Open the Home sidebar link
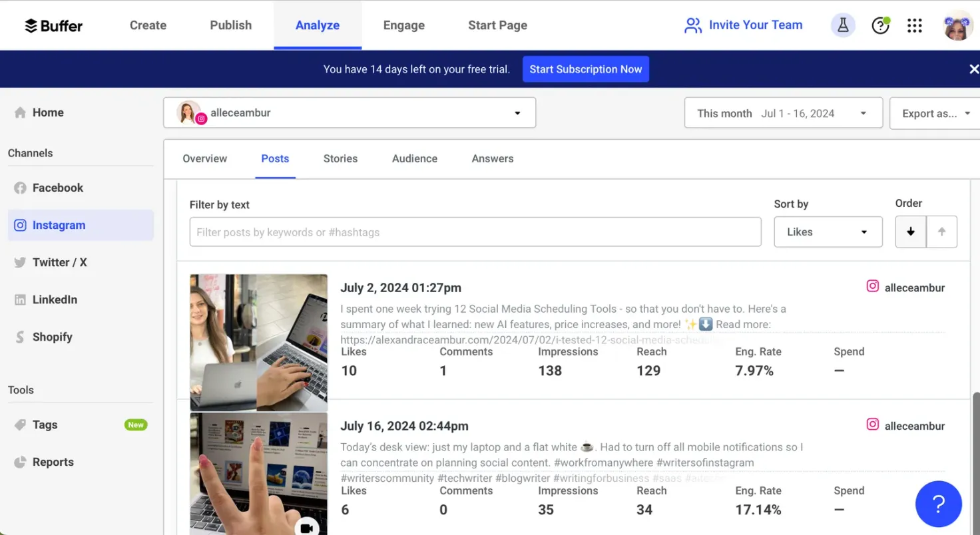Image resolution: width=980 pixels, height=535 pixels. [48, 112]
